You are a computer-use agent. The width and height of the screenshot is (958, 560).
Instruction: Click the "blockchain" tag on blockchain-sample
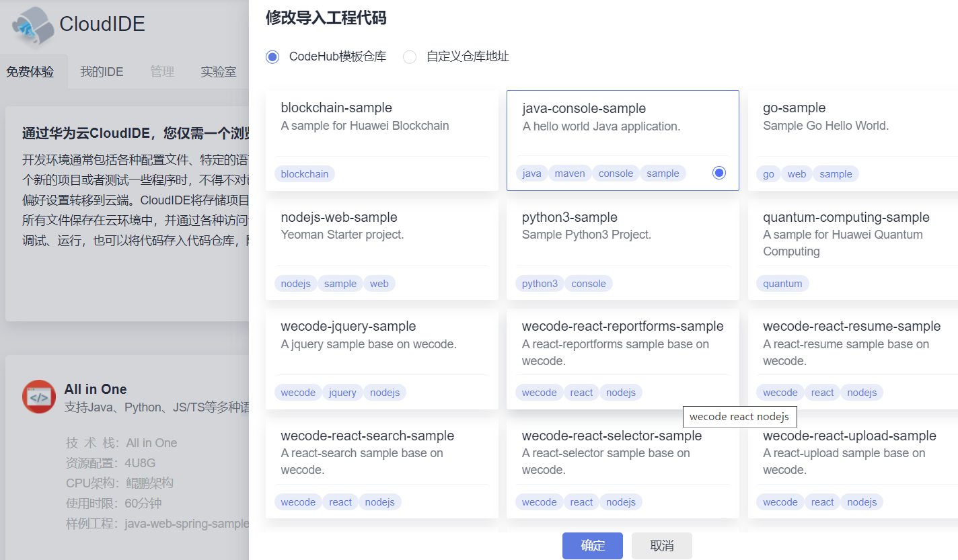click(x=305, y=174)
